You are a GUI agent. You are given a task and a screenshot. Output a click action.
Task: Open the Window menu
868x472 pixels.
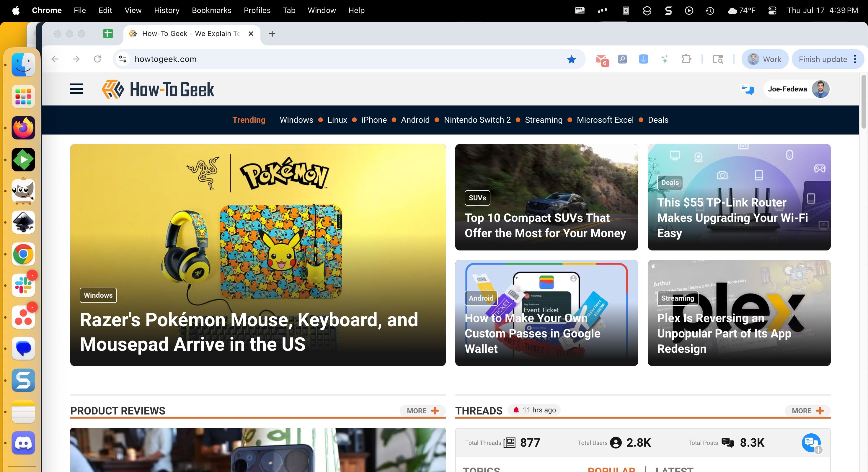point(322,10)
